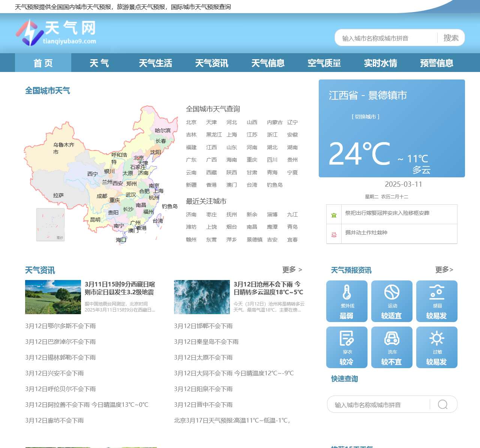Open the 景德镇 recent city link
Screen dimensions: 480x448
(255, 240)
